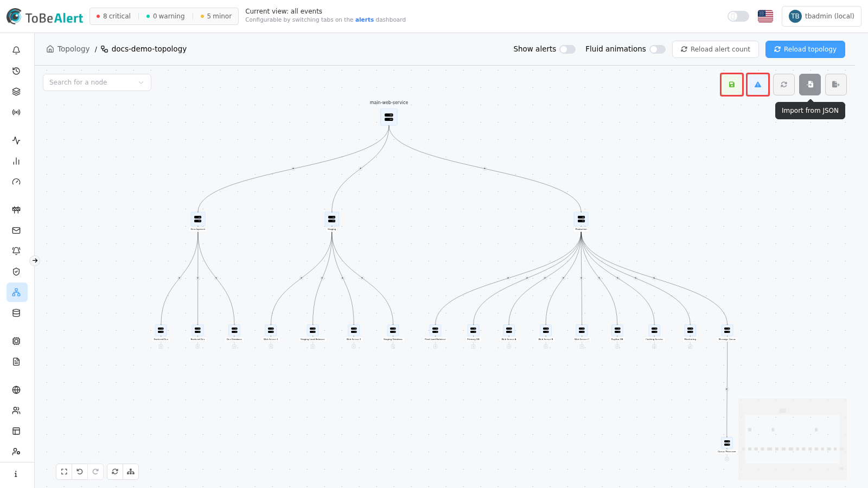Click Reload topology button

pos(805,49)
